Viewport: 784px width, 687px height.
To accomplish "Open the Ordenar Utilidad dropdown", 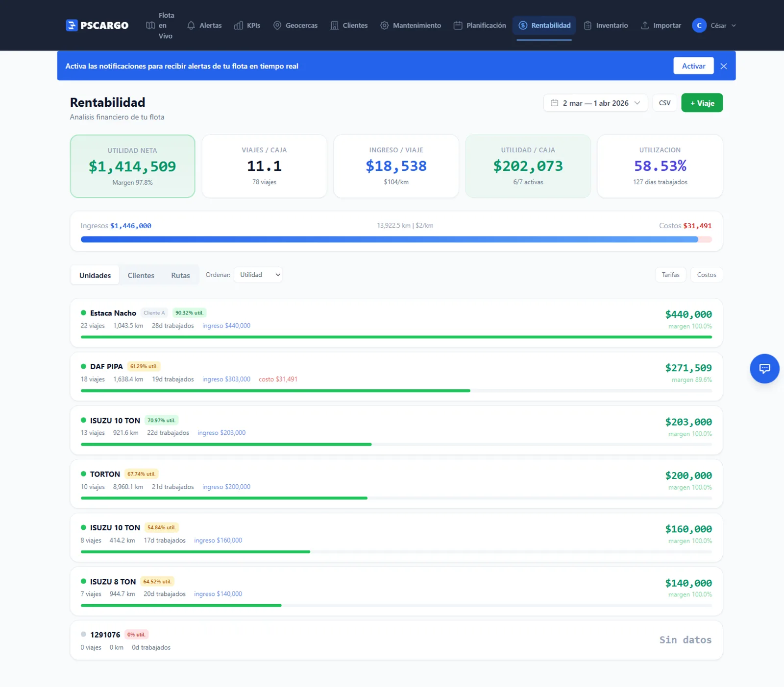I will [x=258, y=275].
